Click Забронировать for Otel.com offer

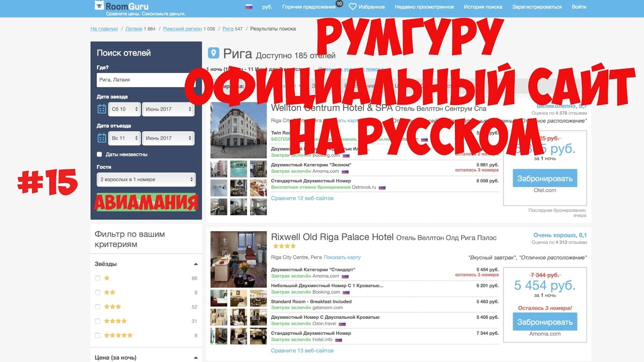point(545,178)
